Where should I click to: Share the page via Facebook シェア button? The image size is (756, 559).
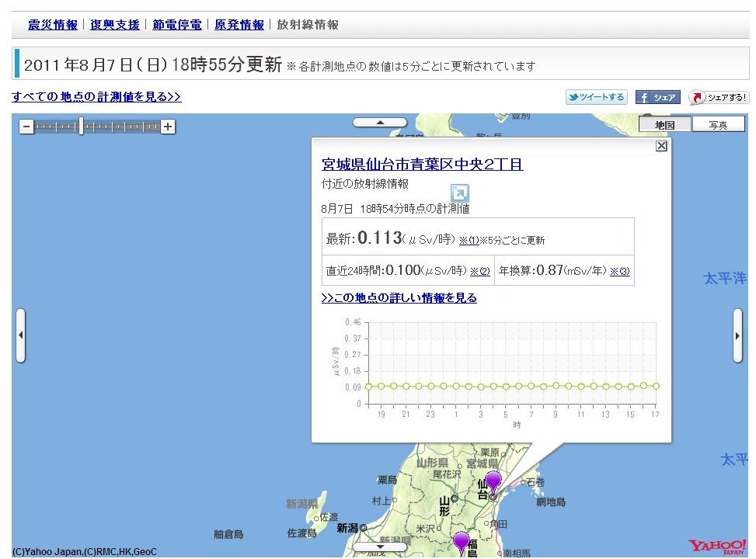pos(657,97)
